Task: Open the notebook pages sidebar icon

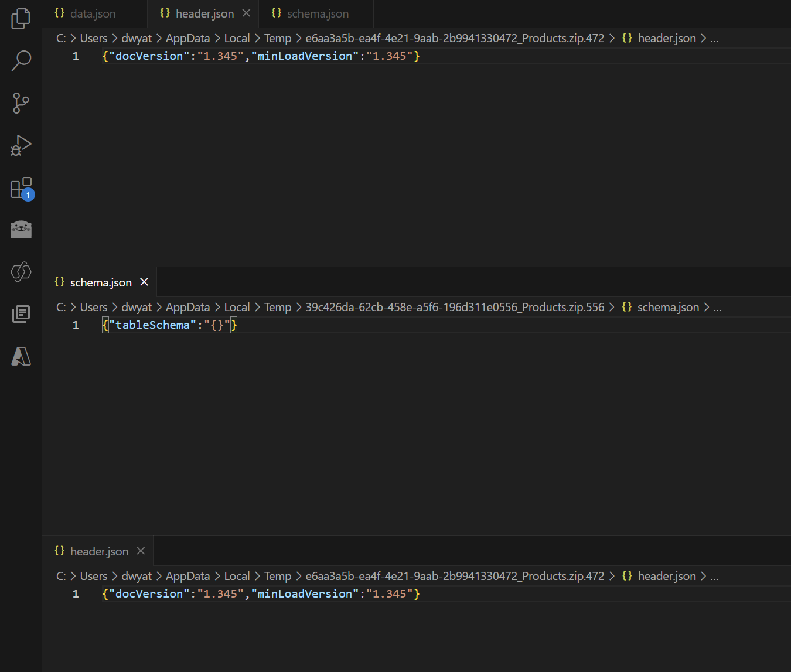Action: [21, 314]
